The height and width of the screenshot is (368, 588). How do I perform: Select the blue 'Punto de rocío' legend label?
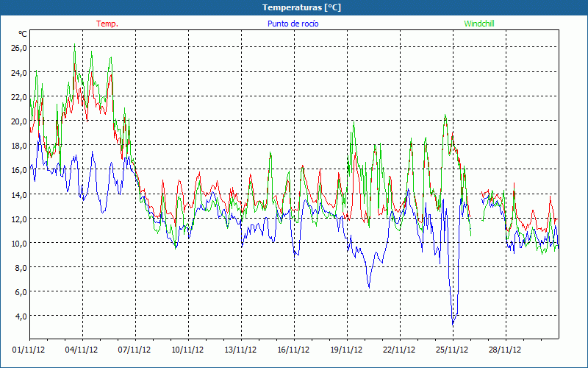coord(293,24)
